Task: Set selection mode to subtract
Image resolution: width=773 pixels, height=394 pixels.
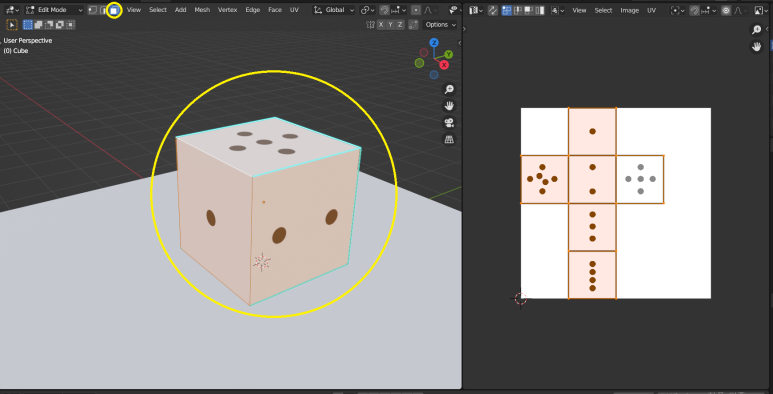Action: point(49,25)
